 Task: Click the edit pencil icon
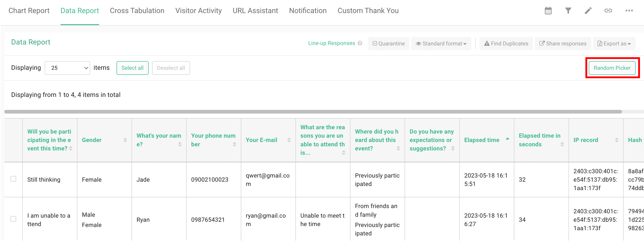[x=588, y=11]
